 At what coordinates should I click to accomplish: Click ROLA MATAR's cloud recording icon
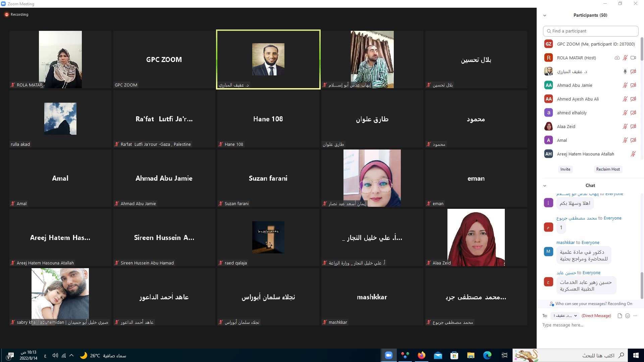coord(617,58)
